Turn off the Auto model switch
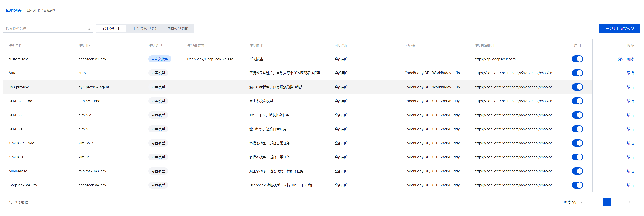This screenshot has width=644, height=216. point(577,73)
